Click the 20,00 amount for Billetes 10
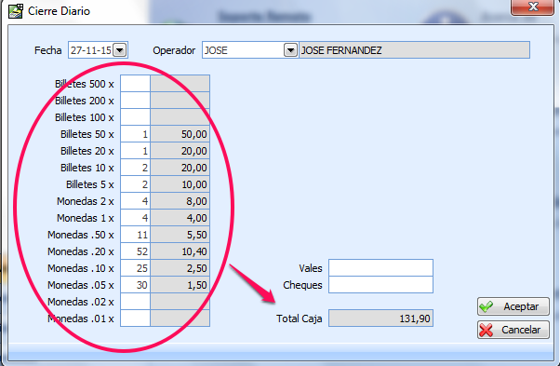The height and width of the screenshot is (366, 560). [180, 167]
